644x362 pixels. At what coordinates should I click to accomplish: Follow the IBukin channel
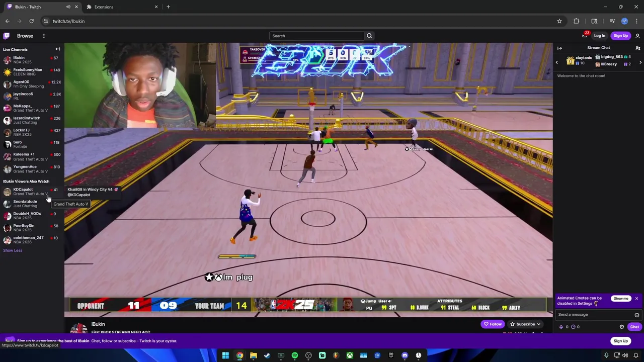click(x=493, y=324)
